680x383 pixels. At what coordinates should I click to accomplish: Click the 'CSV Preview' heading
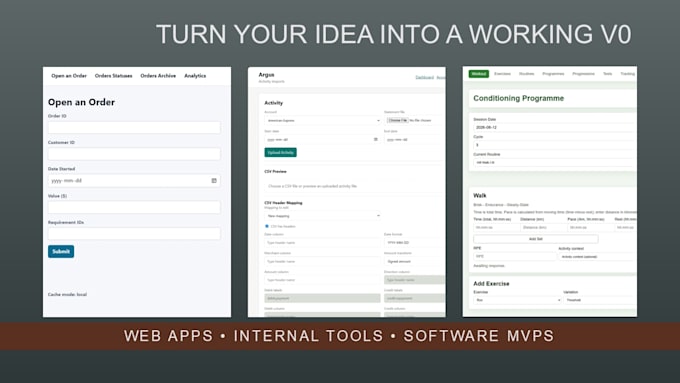click(275, 171)
